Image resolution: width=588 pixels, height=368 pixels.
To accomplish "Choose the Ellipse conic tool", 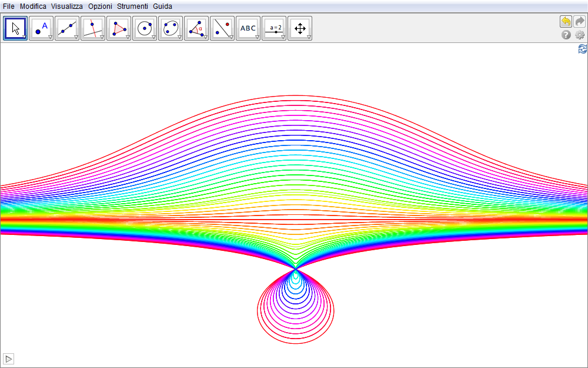I will coord(171,28).
